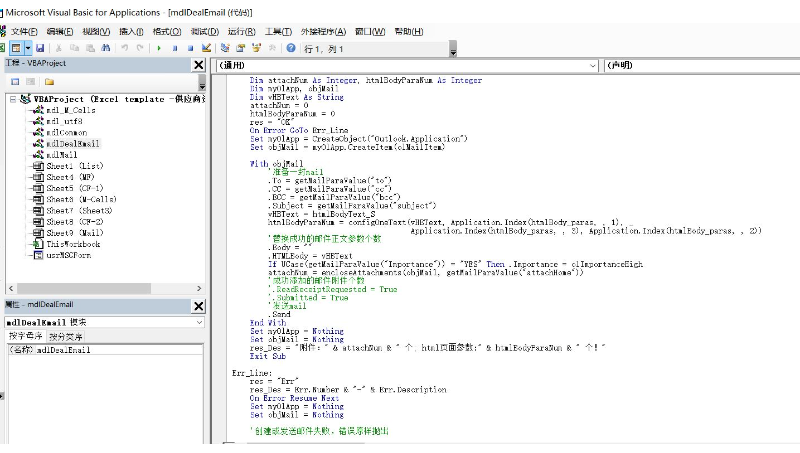Click the Err_Line: label in code

click(x=252, y=373)
